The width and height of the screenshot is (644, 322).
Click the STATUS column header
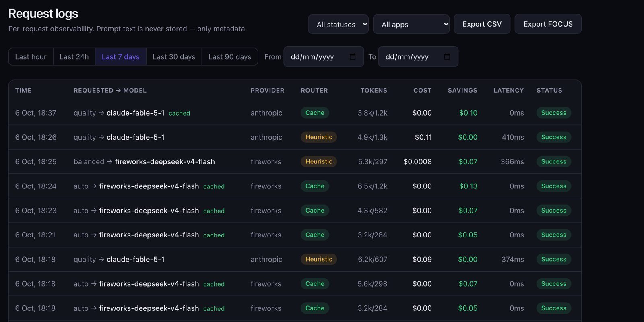click(x=549, y=91)
